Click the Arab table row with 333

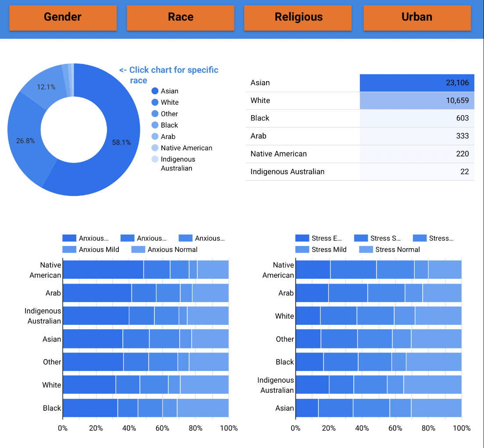(359, 136)
